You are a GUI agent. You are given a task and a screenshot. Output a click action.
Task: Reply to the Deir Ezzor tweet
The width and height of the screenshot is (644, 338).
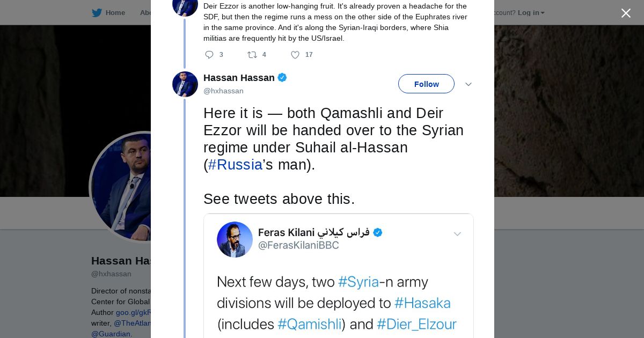coord(209,55)
